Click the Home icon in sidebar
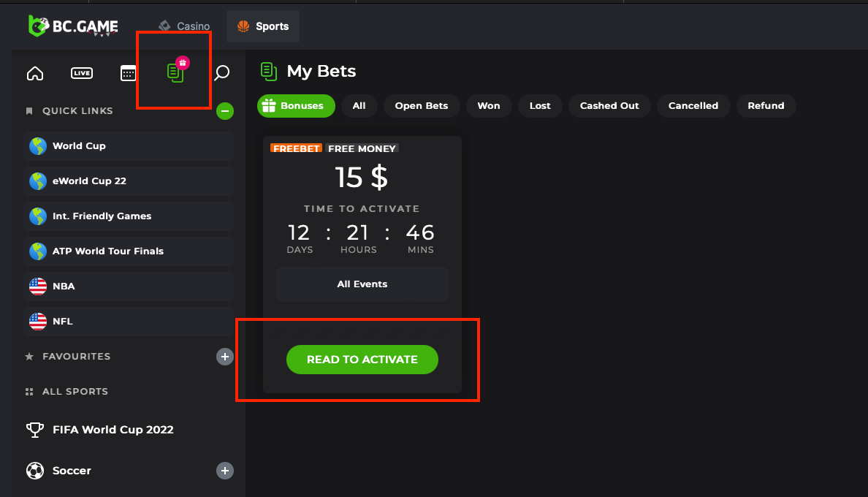 coord(35,73)
